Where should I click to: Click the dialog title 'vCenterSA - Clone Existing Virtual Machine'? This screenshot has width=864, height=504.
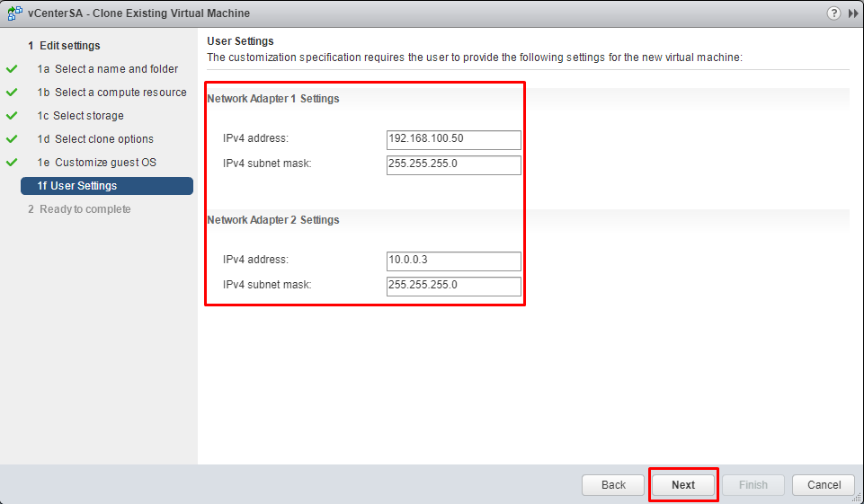(x=138, y=13)
